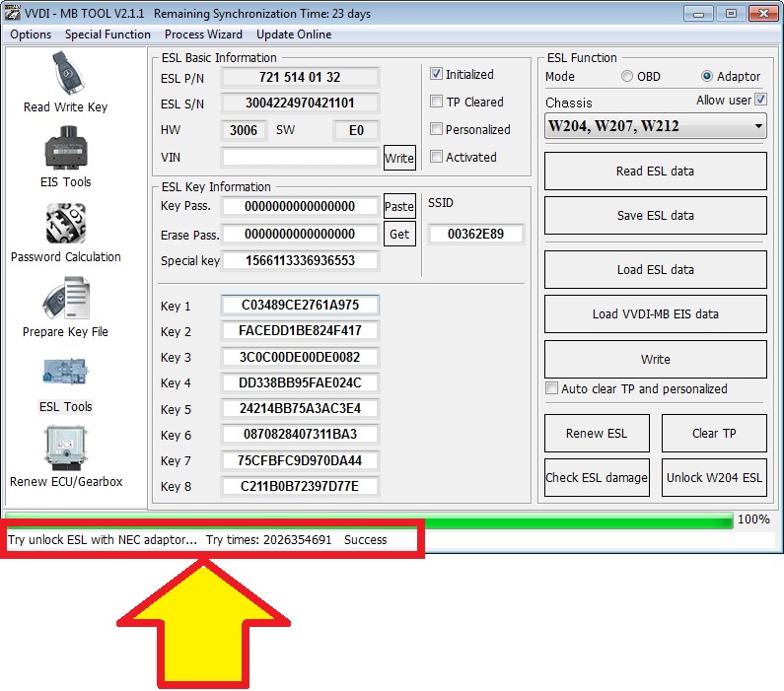
Task: Click the Write button next to VIN
Action: (399, 158)
